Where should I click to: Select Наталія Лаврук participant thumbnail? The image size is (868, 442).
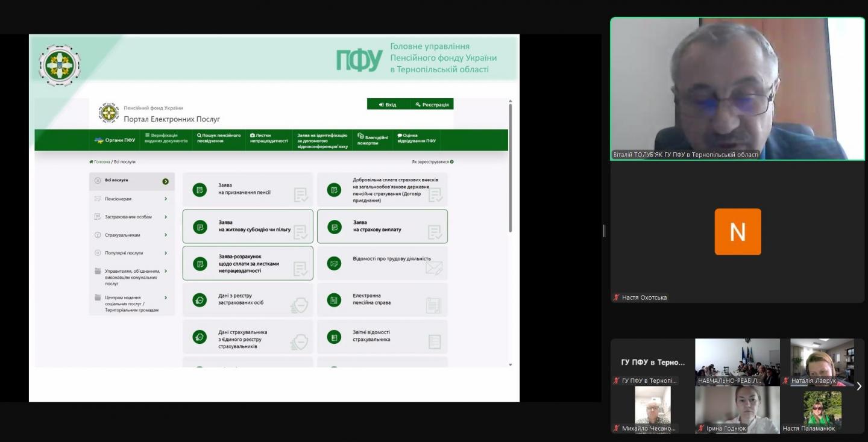pos(822,362)
